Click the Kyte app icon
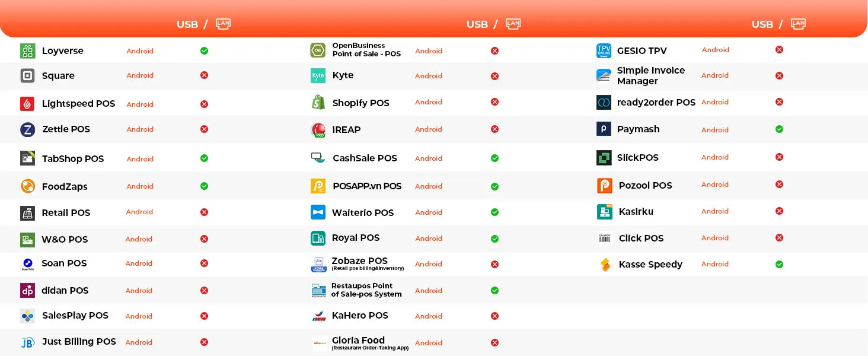This screenshot has width=868, height=356. pyautogui.click(x=318, y=76)
